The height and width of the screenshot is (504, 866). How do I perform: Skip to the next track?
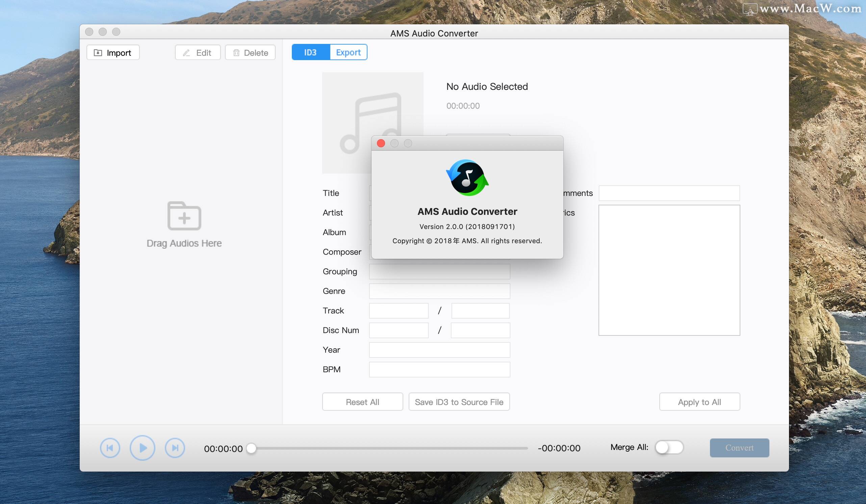click(x=175, y=448)
